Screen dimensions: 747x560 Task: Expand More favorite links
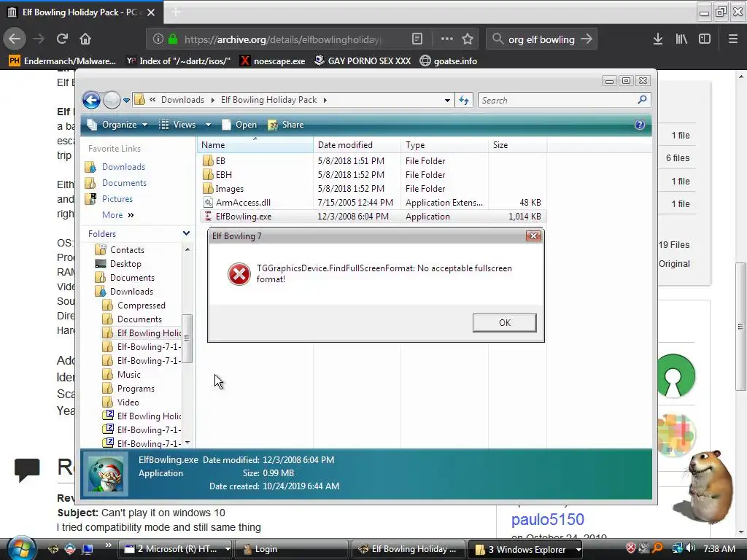click(x=118, y=215)
